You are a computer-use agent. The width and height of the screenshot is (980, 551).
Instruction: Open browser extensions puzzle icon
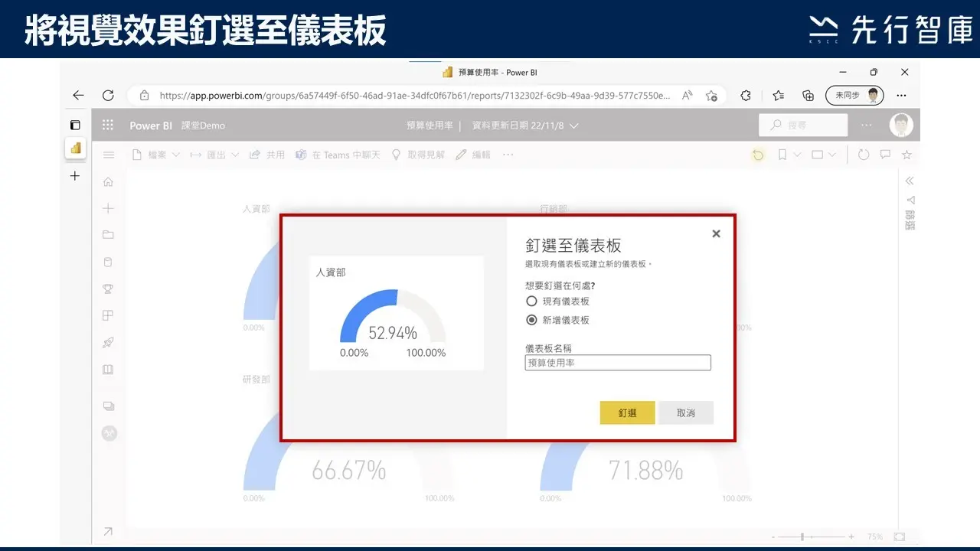tap(746, 96)
